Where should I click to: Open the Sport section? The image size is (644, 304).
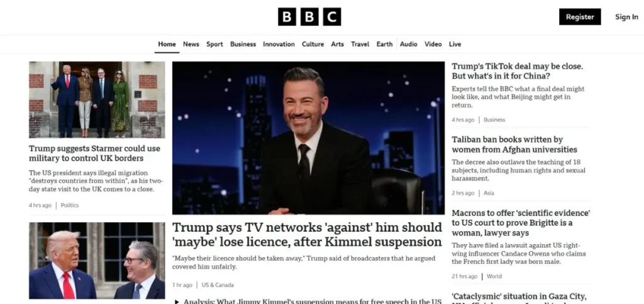tap(214, 44)
